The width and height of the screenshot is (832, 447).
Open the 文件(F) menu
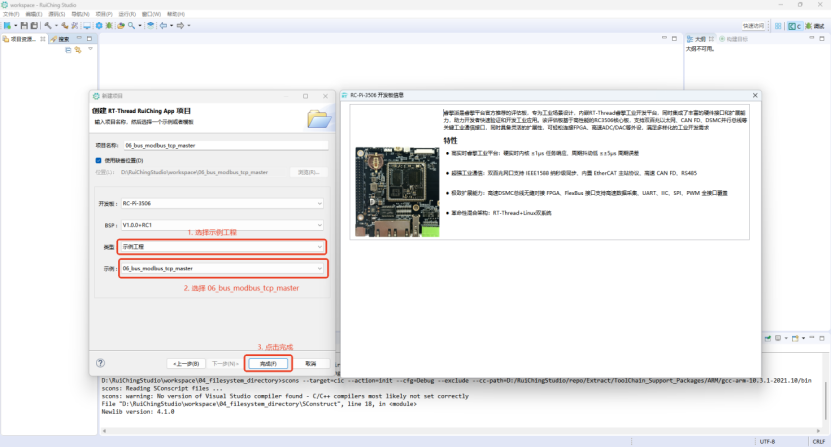tap(11, 14)
